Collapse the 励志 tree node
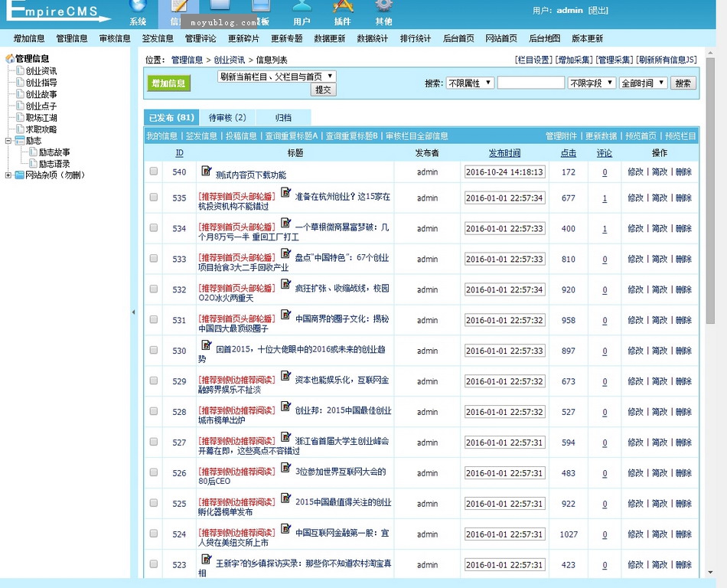 click(x=8, y=141)
